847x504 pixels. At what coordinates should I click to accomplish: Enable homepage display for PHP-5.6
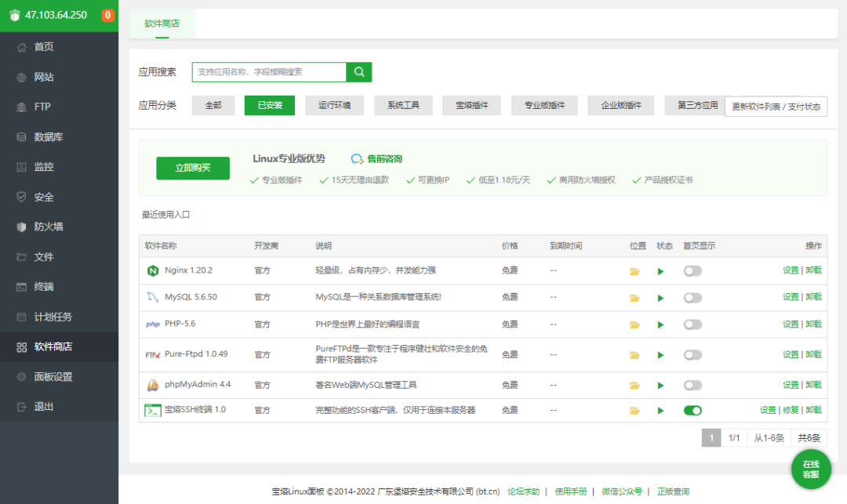click(693, 323)
